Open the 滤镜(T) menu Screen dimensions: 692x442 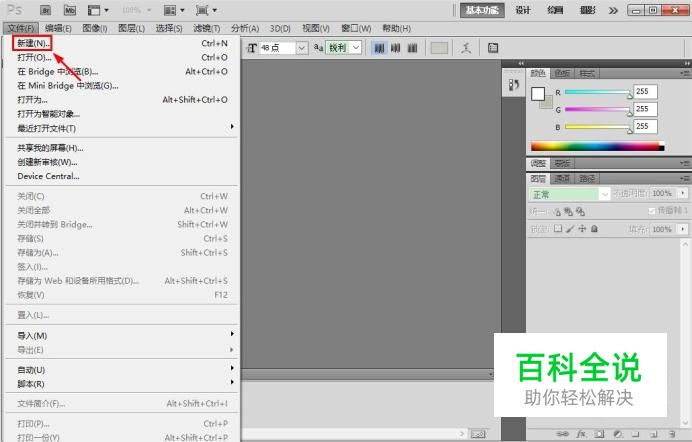[x=207, y=28]
